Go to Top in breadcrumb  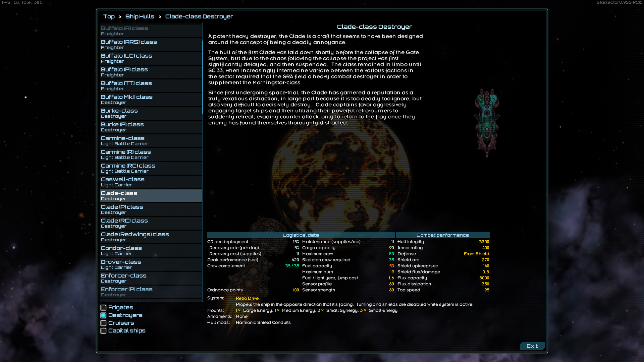click(x=109, y=16)
